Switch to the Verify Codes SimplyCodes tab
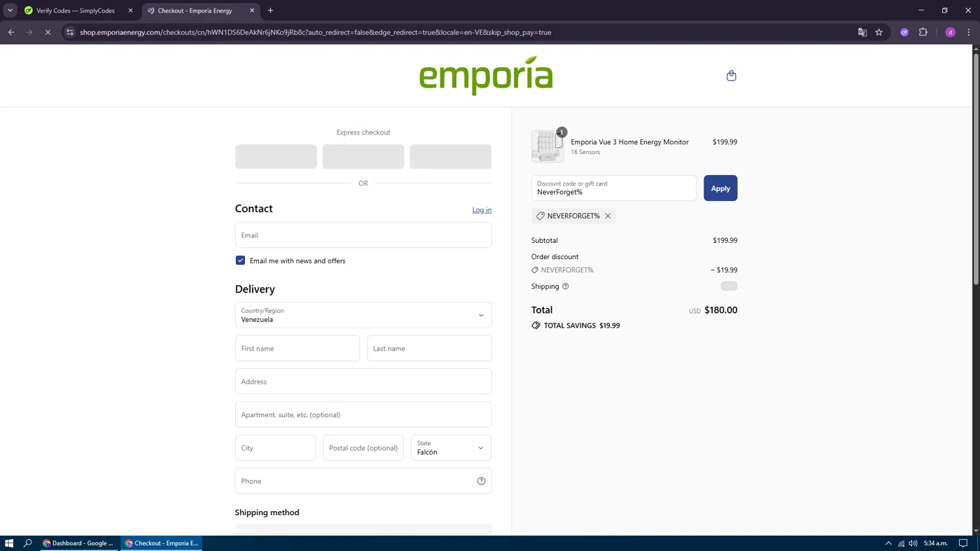 tap(76, 10)
